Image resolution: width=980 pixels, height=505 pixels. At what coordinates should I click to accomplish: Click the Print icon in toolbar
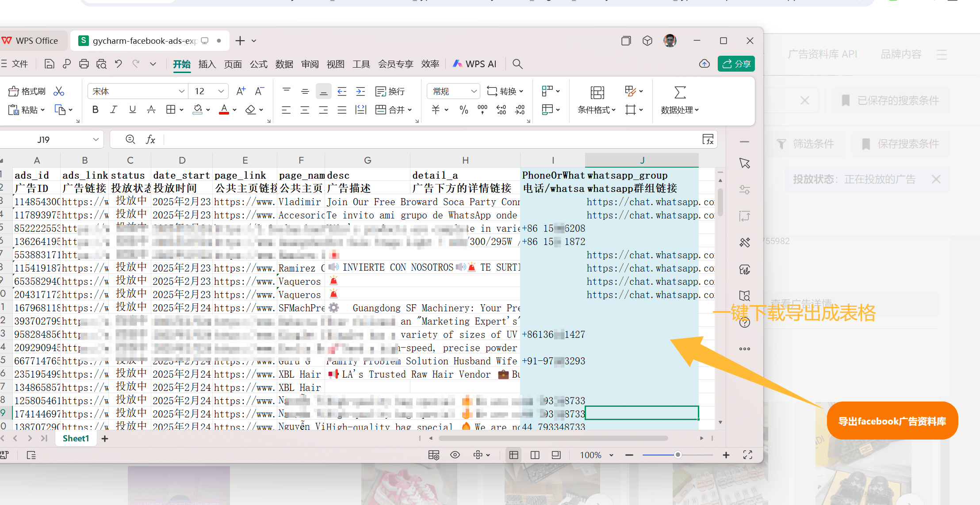click(84, 64)
